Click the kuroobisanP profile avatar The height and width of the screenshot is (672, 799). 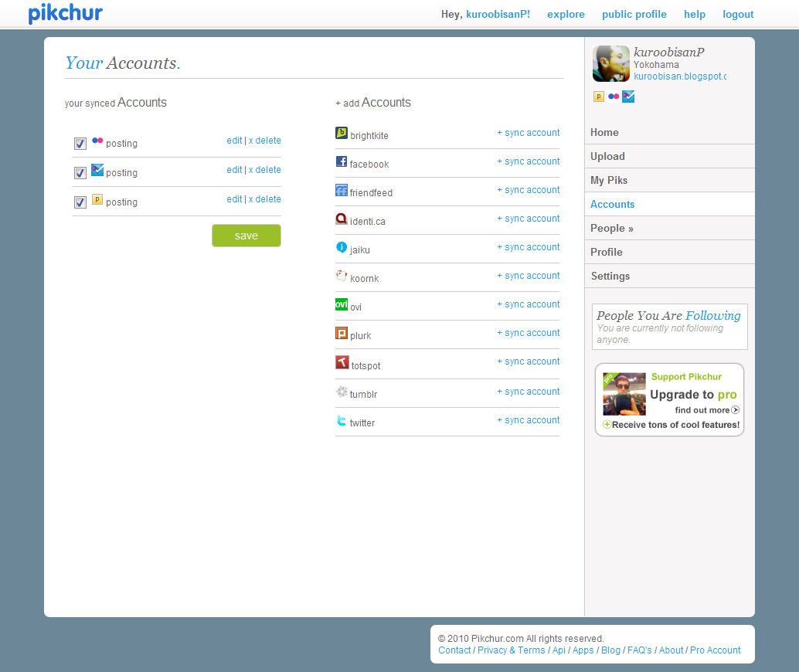coord(611,63)
